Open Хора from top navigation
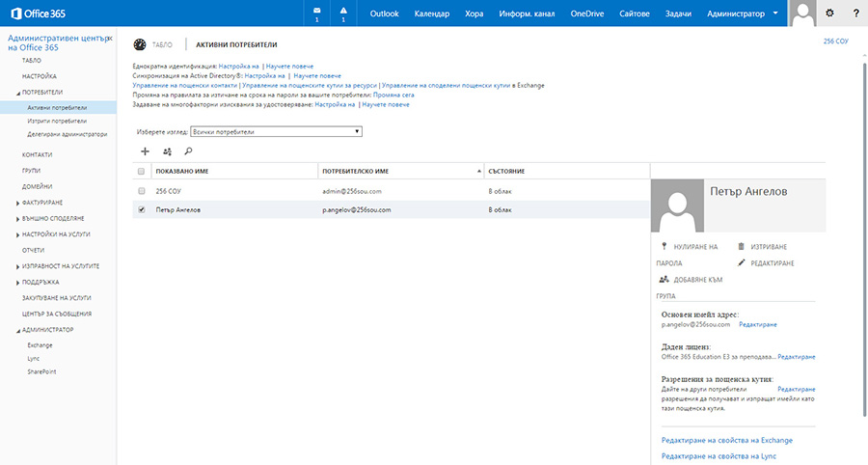Screen dimensions: 868x465 click(x=474, y=14)
